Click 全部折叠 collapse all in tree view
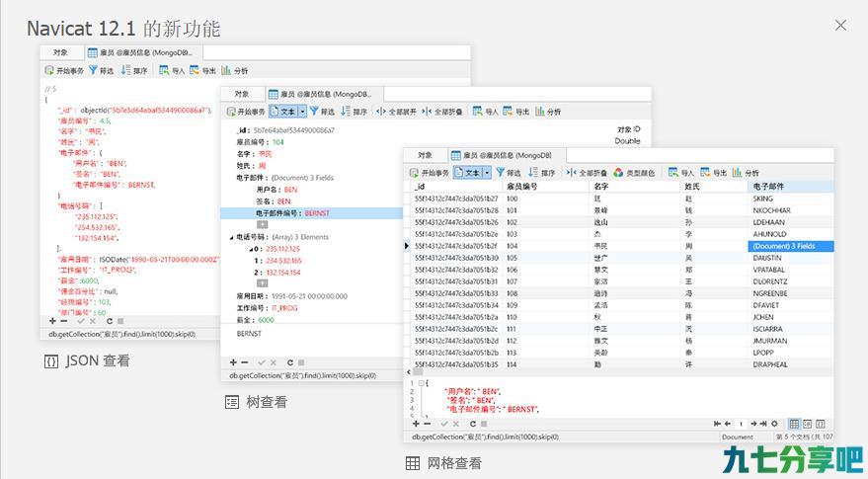 [x=441, y=112]
